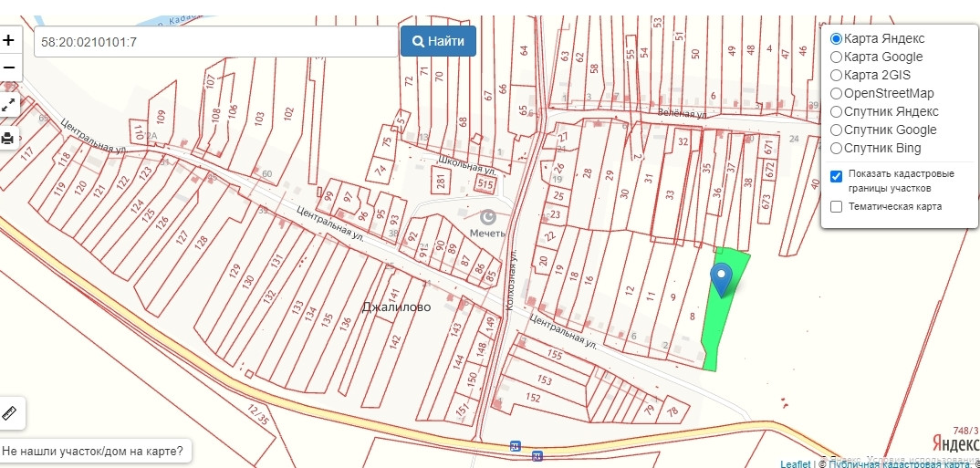This screenshot has height=468, width=980.
Task: Open the ruler measurement tool
Action: [10, 413]
